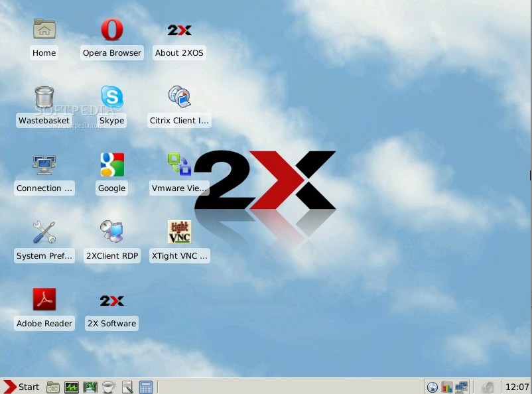Launch 2XClient RDP from the desktop
The image size is (532, 394).
click(112, 231)
